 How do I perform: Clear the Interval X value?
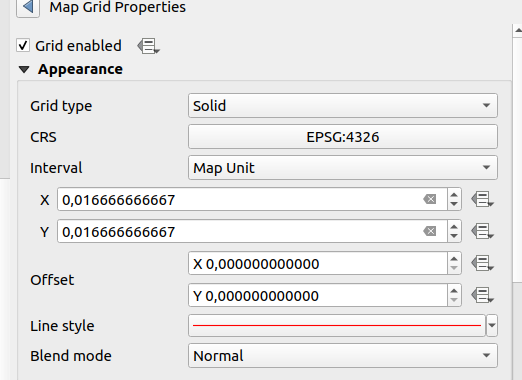430,199
